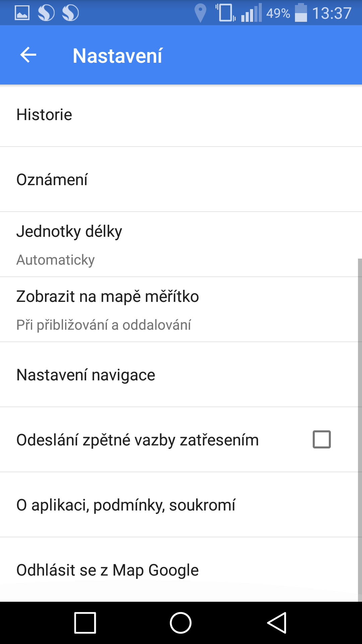Tap the phone vibrate status icon
362x644 pixels.
[x=226, y=13]
